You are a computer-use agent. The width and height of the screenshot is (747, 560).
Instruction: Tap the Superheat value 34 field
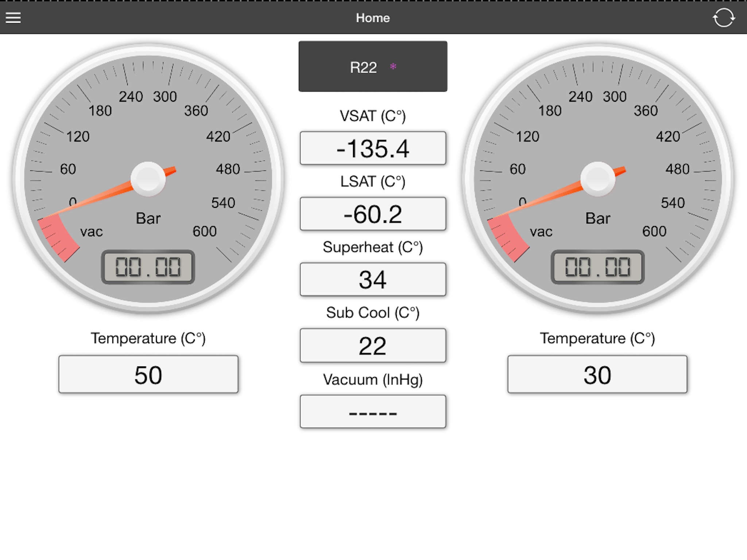[372, 280]
